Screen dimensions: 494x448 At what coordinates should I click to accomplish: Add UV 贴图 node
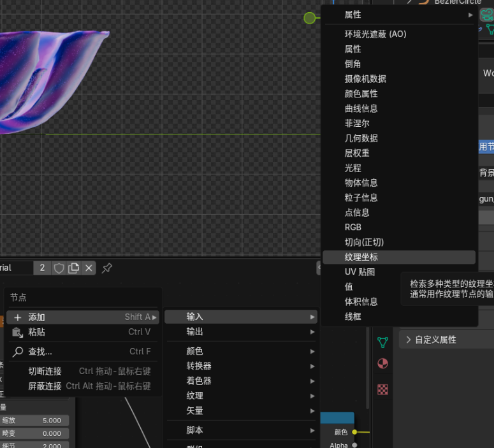399,272
